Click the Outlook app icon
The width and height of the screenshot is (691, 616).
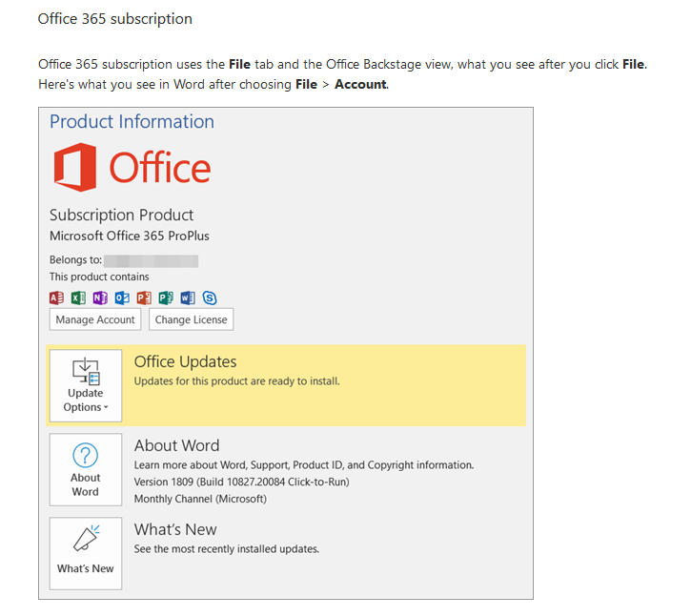point(122,298)
